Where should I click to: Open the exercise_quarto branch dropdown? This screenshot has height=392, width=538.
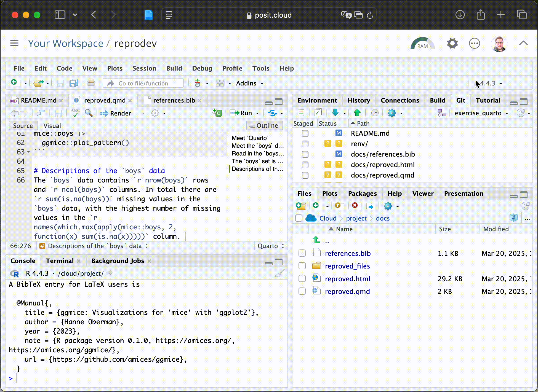click(481, 113)
